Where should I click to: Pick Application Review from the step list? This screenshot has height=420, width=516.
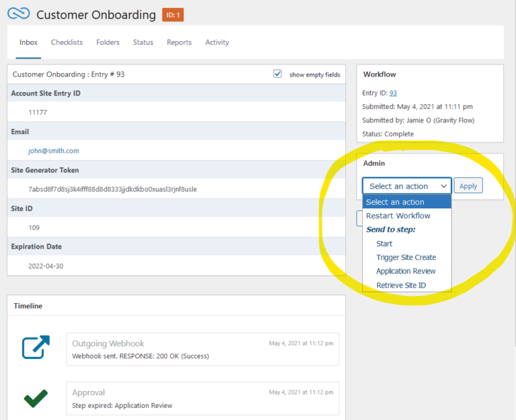pos(406,271)
